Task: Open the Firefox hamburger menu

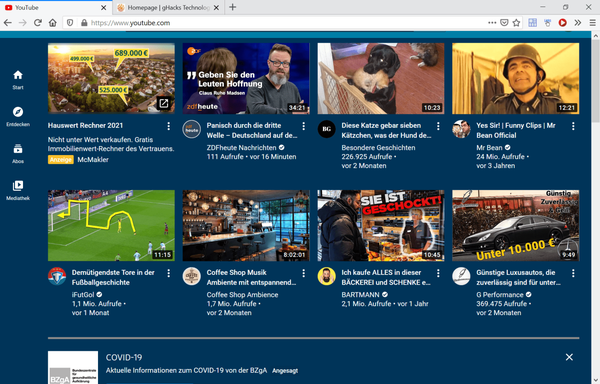Action: pos(592,23)
